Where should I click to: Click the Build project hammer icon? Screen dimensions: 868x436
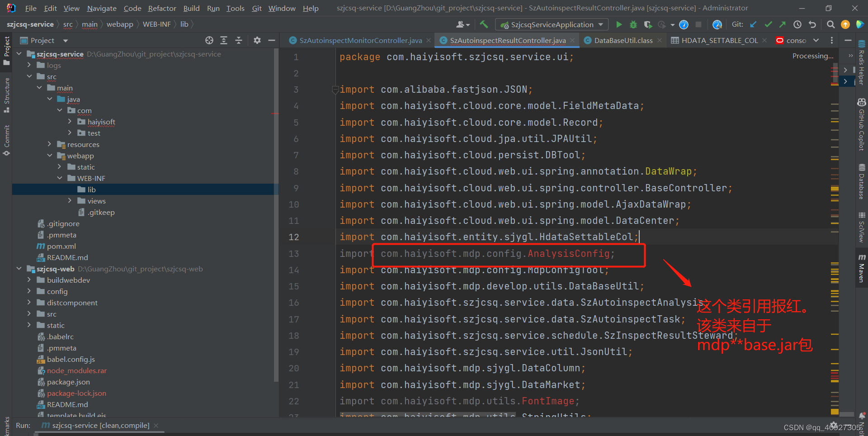pos(484,24)
